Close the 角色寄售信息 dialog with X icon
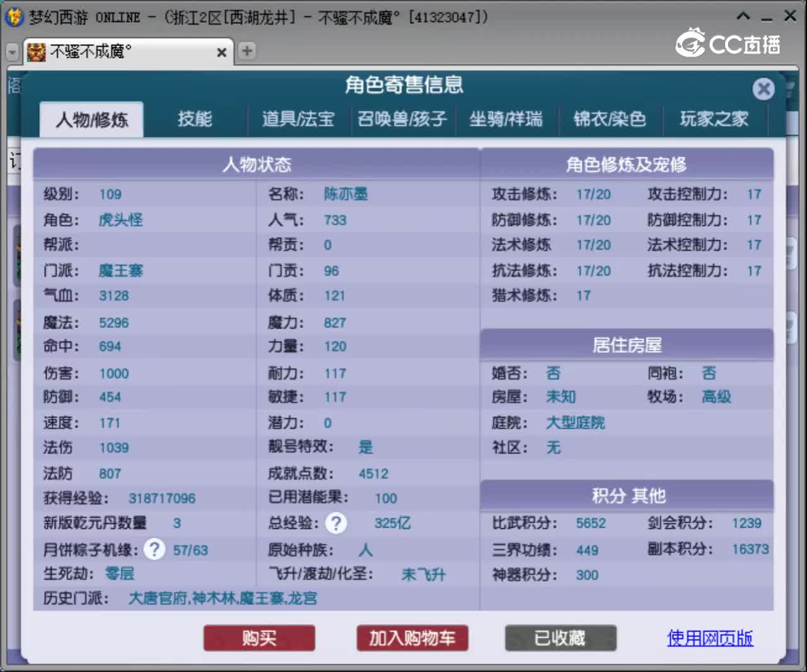This screenshot has height=672, width=807. [x=763, y=89]
